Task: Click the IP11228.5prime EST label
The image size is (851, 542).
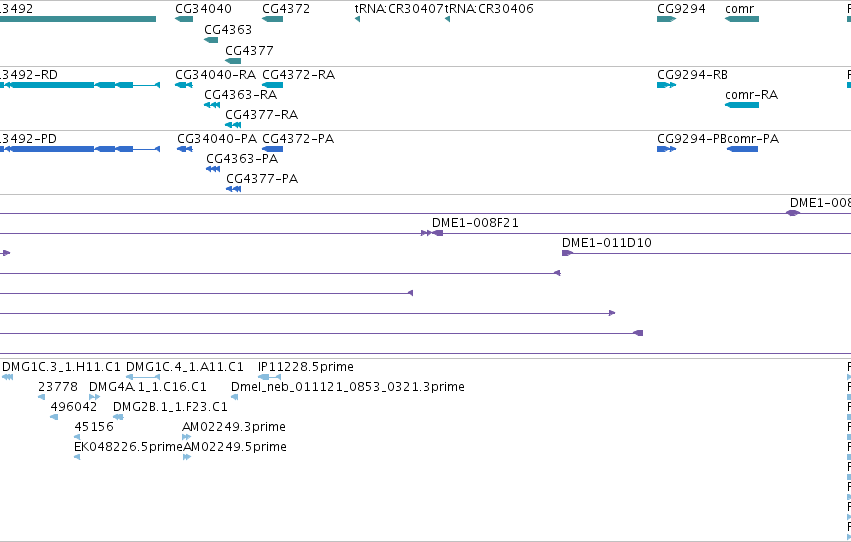Action: click(x=306, y=367)
